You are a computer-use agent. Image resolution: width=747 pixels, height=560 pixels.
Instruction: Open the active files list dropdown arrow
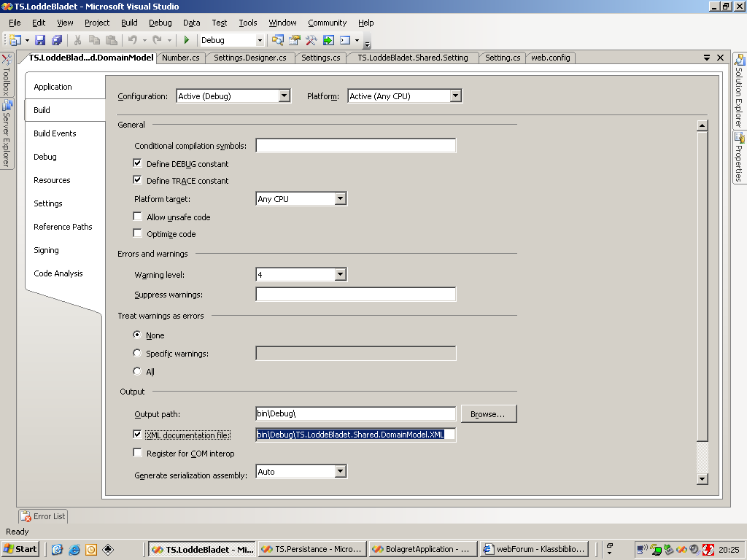coord(706,58)
